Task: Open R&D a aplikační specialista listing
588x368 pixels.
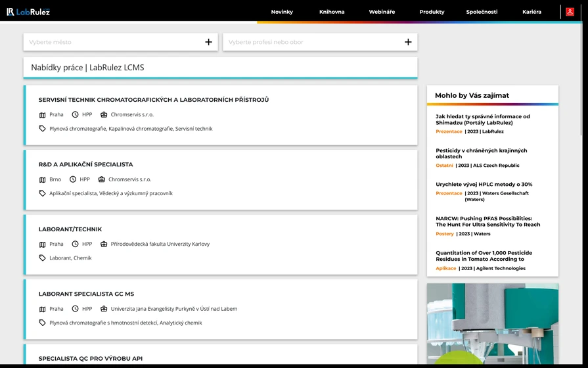Action: pos(85,164)
